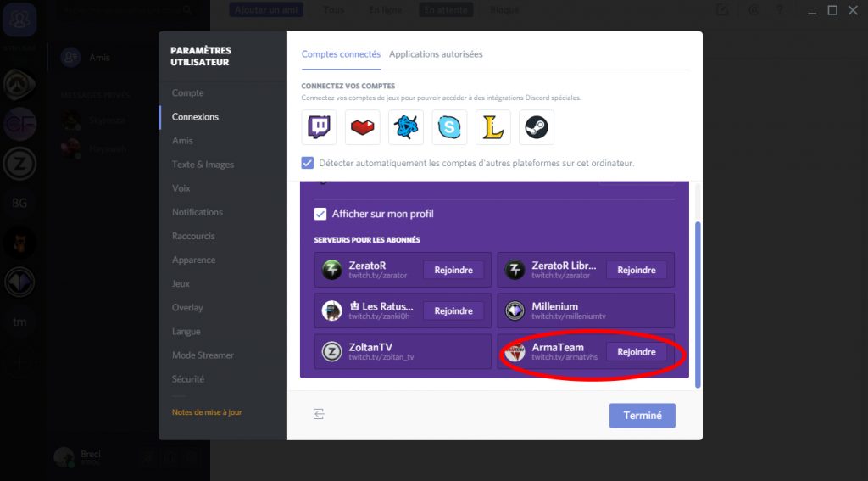Click the ZeratoR server avatar
868x481 pixels.
pyautogui.click(x=331, y=270)
